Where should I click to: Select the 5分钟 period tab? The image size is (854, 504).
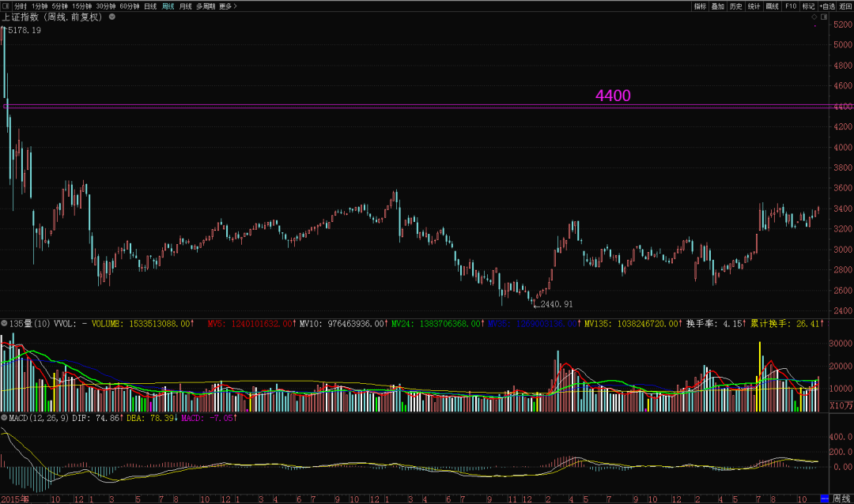(60, 6)
